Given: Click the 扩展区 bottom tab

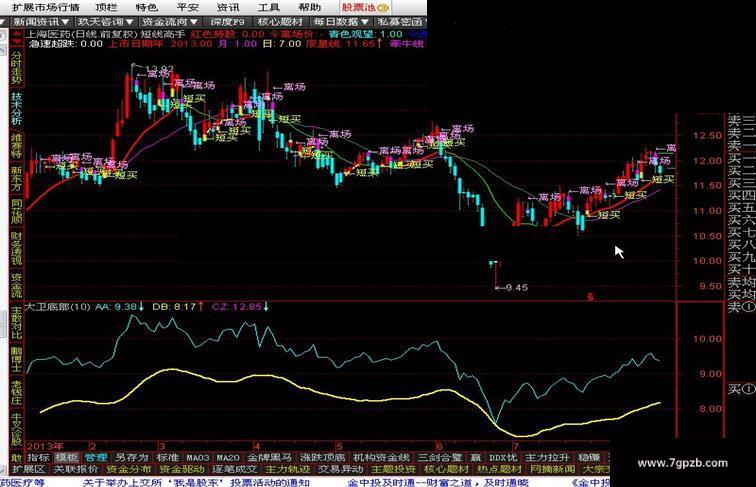Looking at the screenshot, I should [28, 469].
